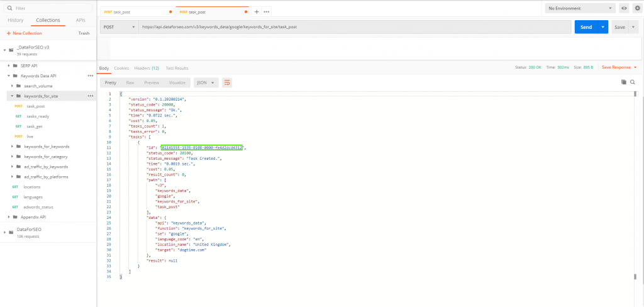Image resolution: width=644 pixels, height=307 pixels.
Task: Expand the SERP API folder
Action: tap(9, 66)
